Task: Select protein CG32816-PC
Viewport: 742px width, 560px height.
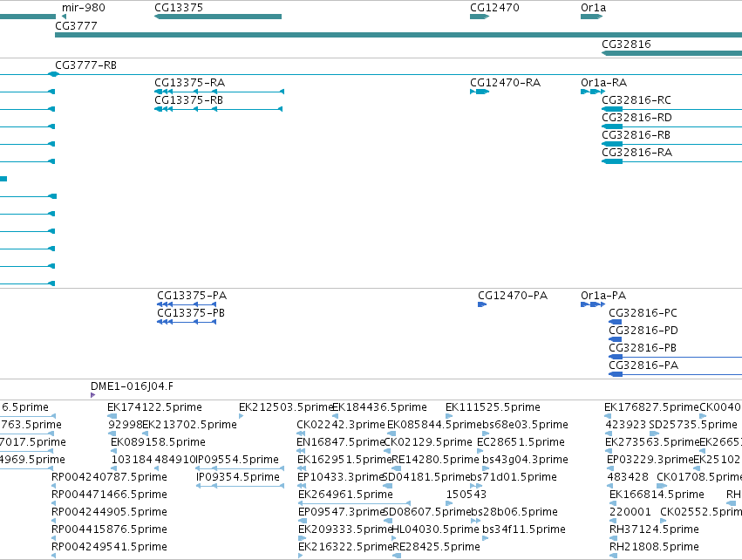Action: 643,313
